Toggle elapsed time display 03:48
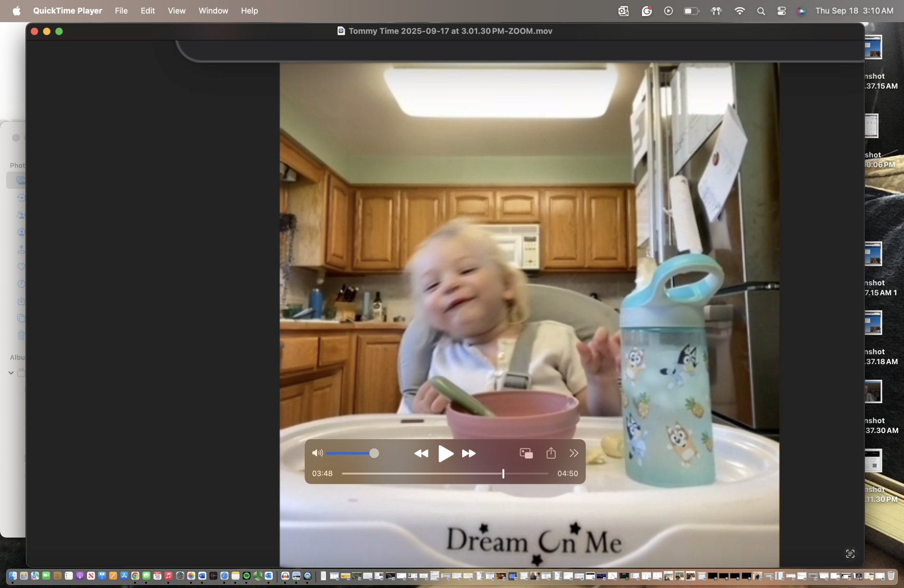The image size is (904, 588). (322, 474)
